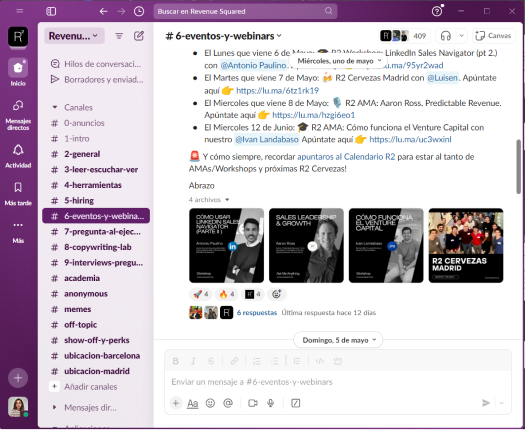Open the help question mark icon
Screen dimensions: 525x430
[x=437, y=11]
